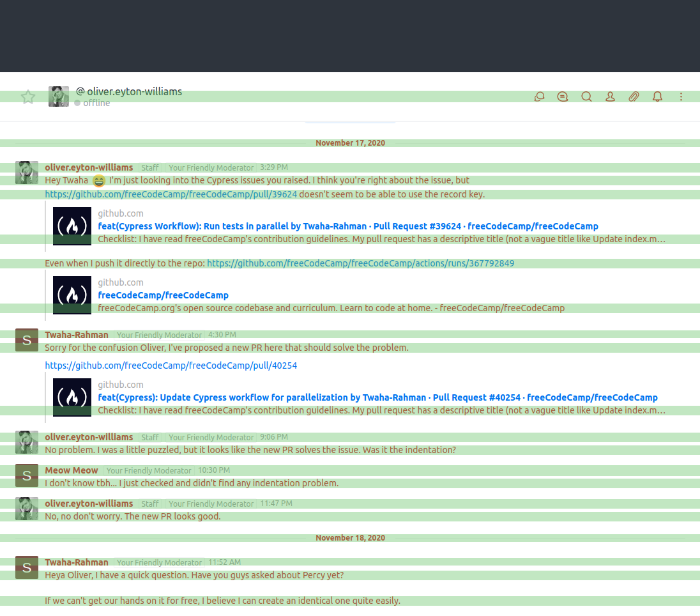Viewport: 700px width, 616px height.
Task: Click oliver.eyton-williams name at 11:47 PM
Action: click(x=89, y=504)
